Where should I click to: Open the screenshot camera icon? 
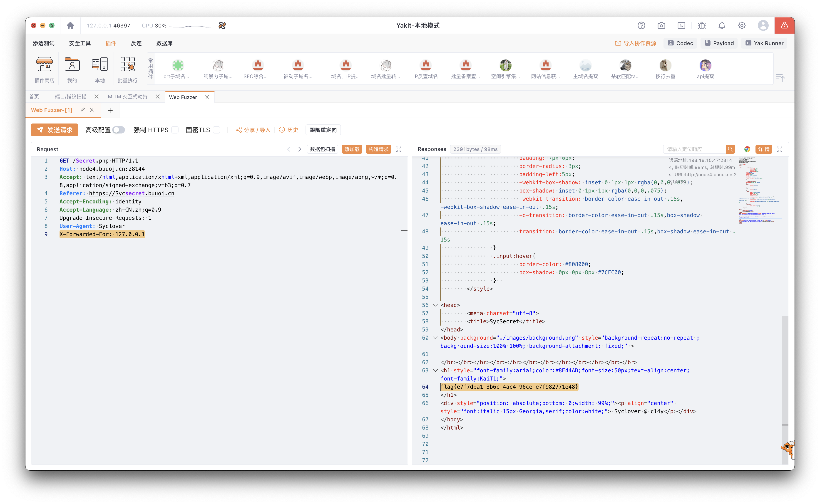point(661,26)
